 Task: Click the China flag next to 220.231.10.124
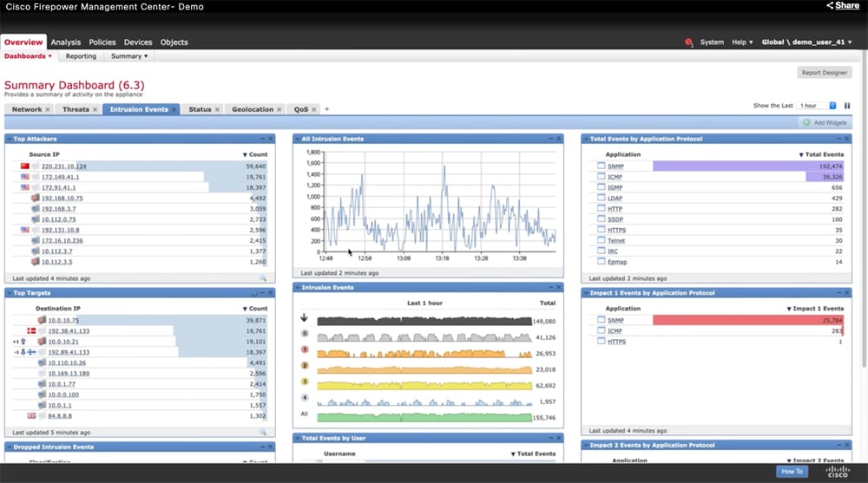tap(25, 166)
